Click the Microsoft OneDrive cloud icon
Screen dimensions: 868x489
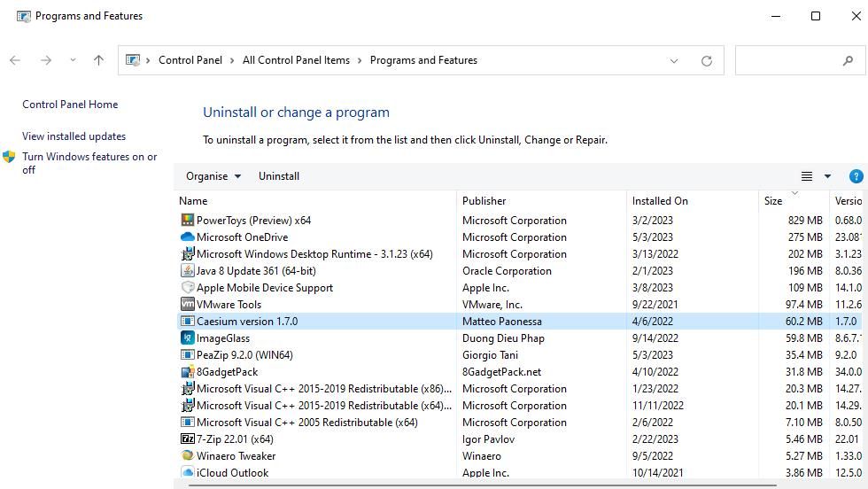click(x=188, y=237)
